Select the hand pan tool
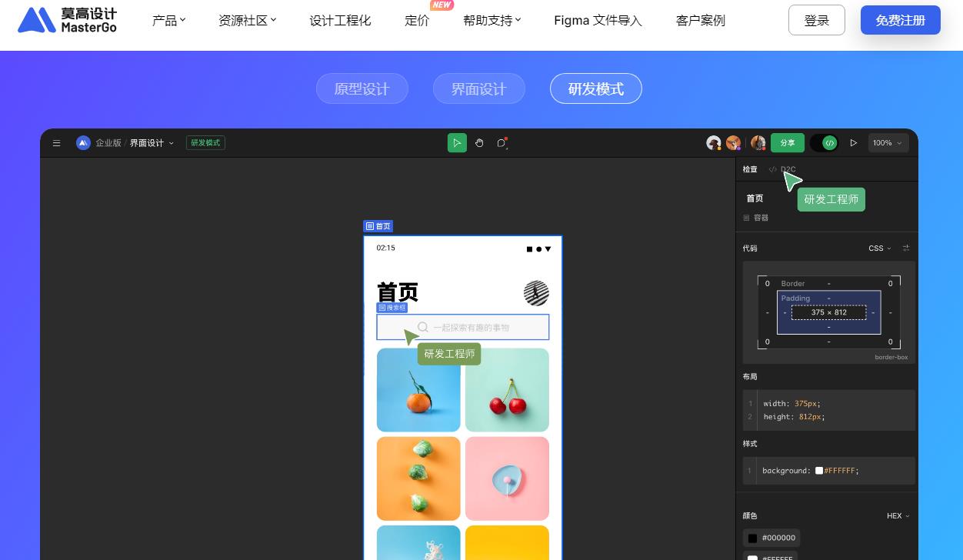This screenshot has height=560, width=963. pos(479,143)
